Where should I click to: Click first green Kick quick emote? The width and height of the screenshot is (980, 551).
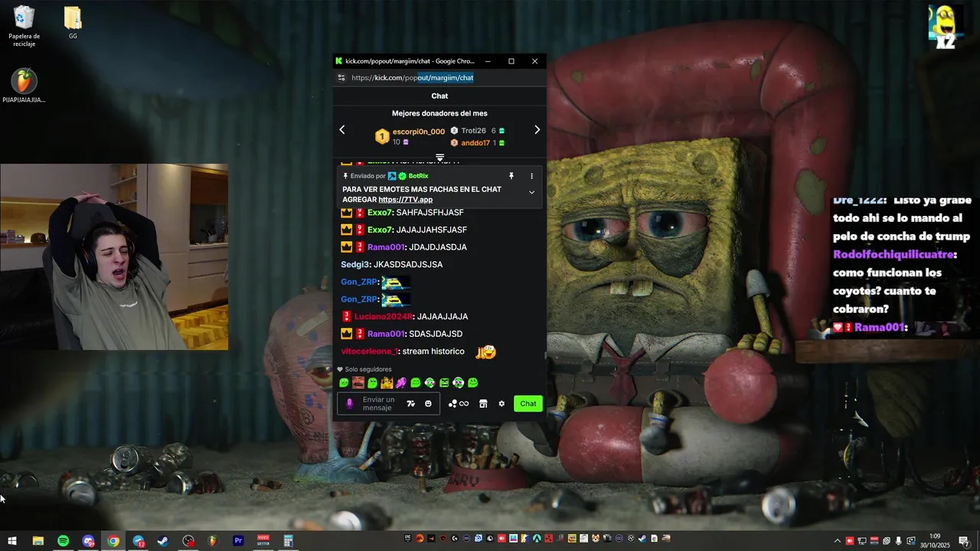tap(344, 383)
